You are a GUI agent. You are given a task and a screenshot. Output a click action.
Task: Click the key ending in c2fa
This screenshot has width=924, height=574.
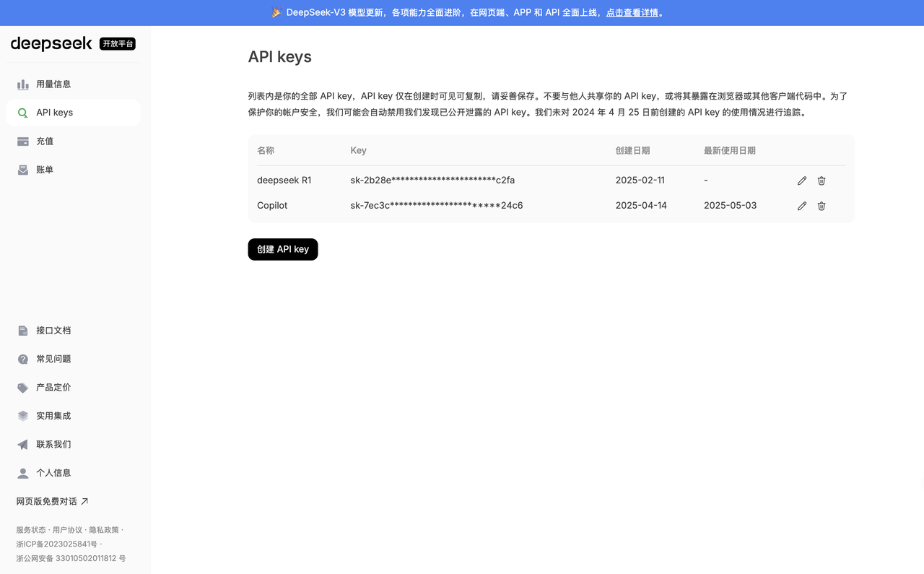432,181
